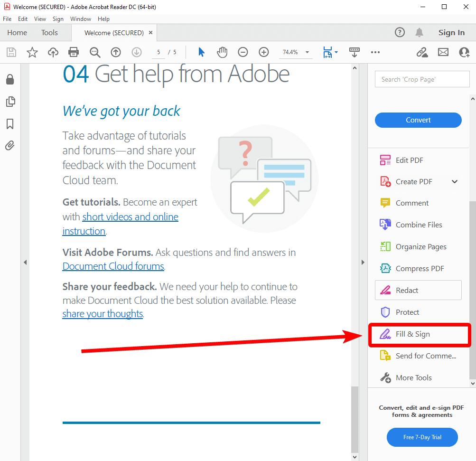Viewport: 476px width, 461px height.
Task: Open Send for Comments tool
Action: [x=418, y=356]
